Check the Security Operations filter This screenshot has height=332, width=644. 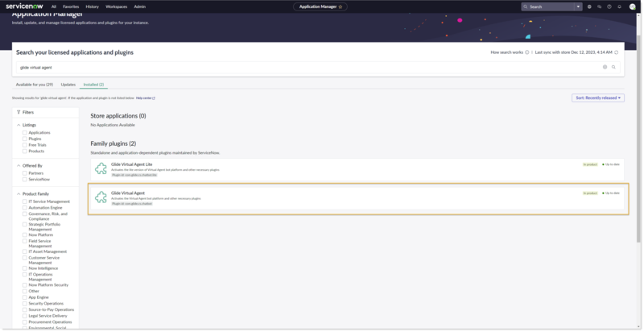pyautogui.click(x=25, y=303)
